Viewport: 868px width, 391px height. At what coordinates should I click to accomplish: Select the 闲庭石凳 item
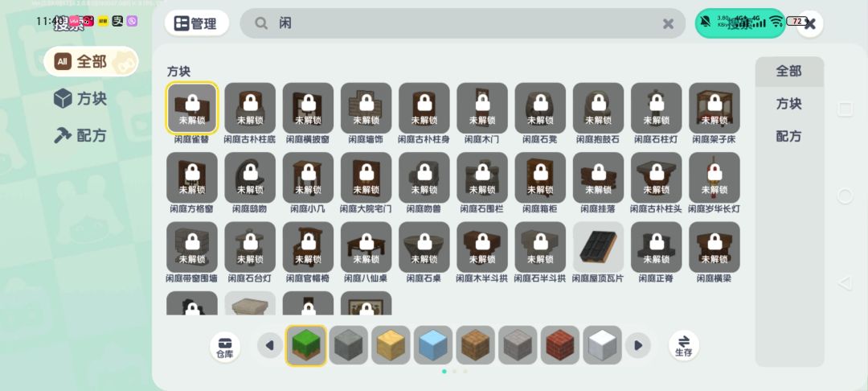pos(540,109)
